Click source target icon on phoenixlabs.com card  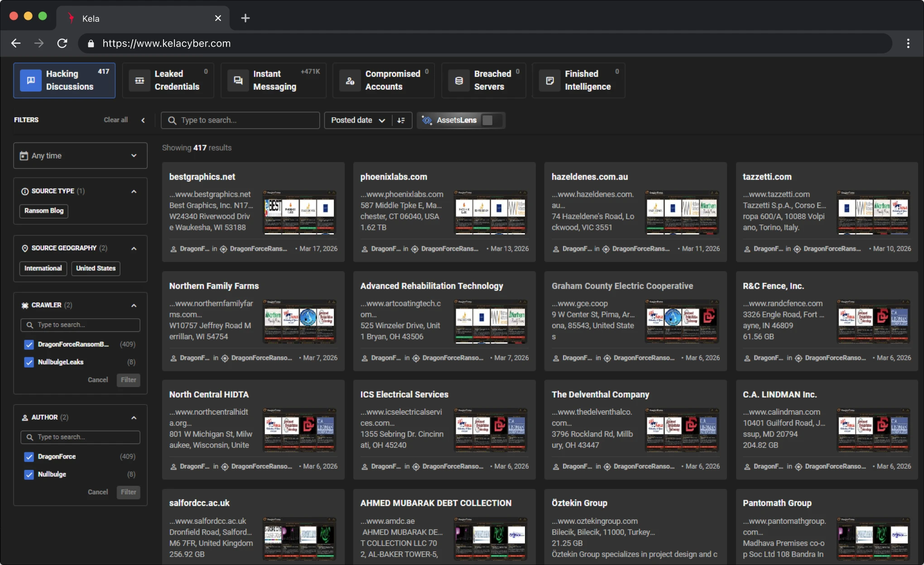coord(415,249)
